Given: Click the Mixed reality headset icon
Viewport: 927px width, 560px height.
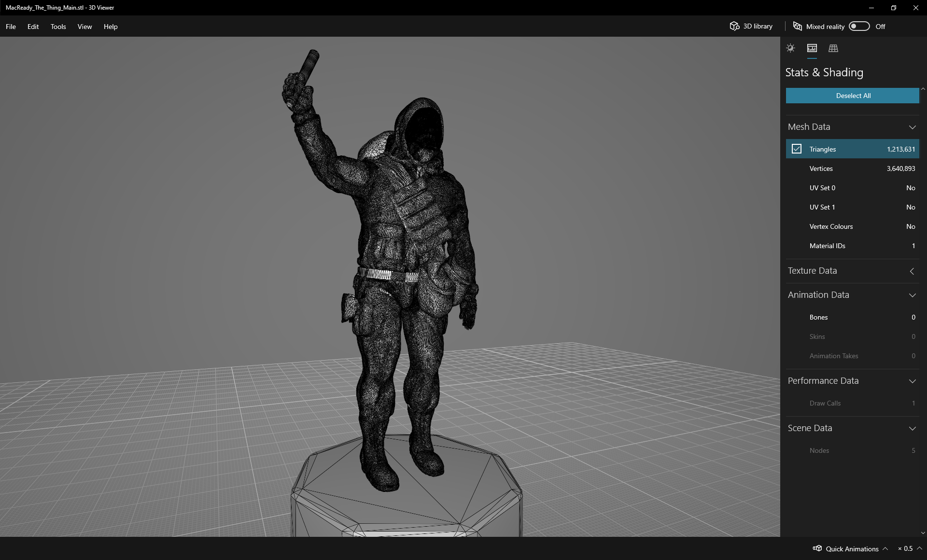Looking at the screenshot, I should (x=797, y=26).
